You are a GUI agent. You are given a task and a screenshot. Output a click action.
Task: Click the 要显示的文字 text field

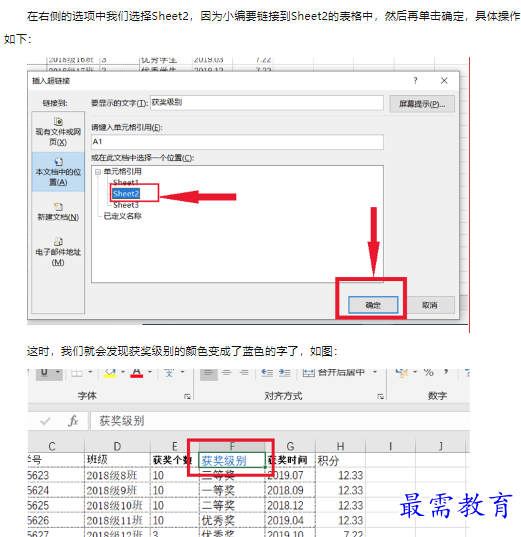point(266,103)
